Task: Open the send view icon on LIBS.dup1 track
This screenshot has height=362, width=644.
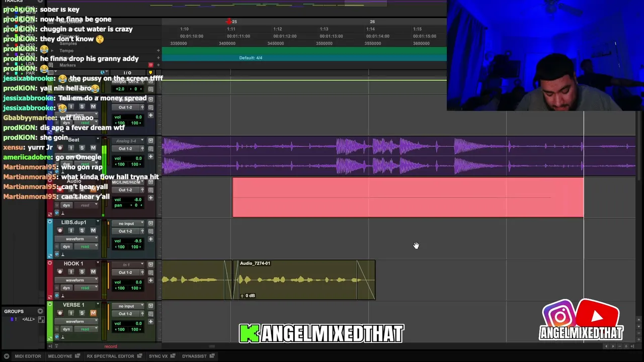Action: tap(150, 223)
